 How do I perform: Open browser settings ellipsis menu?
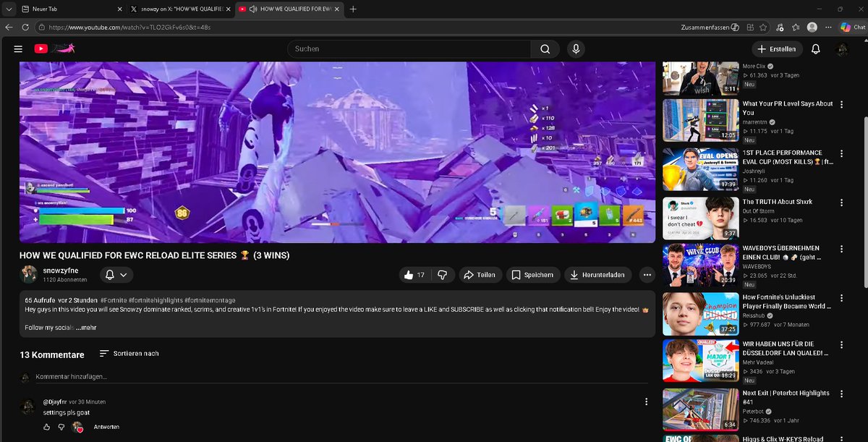point(828,27)
